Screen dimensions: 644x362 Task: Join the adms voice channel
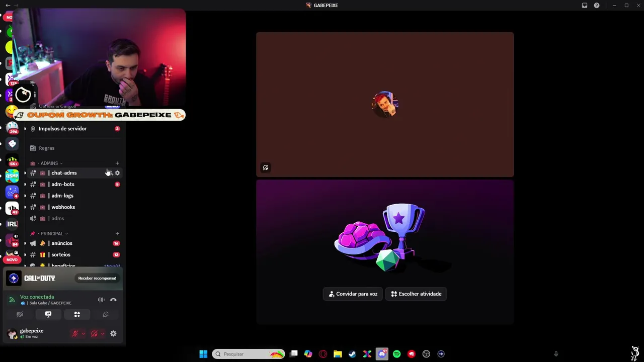(x=74, y=219)
